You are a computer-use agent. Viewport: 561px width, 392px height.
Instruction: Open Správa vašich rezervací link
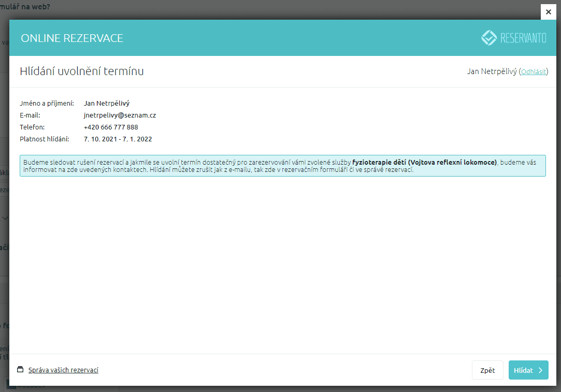pos(63,370)
